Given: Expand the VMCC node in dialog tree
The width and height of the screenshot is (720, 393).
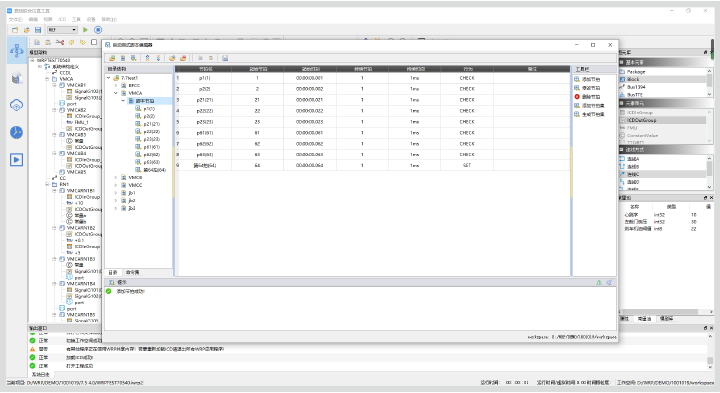Looking at the screenshot, I should coord(116,185).
